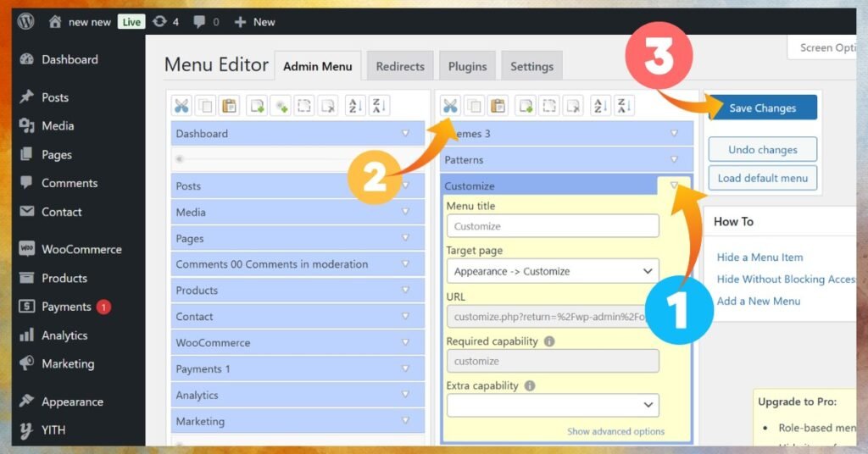Click Cut scissors icon in submenu toolbar
This screenshot has height=454, width=868.
pos(450,106)
